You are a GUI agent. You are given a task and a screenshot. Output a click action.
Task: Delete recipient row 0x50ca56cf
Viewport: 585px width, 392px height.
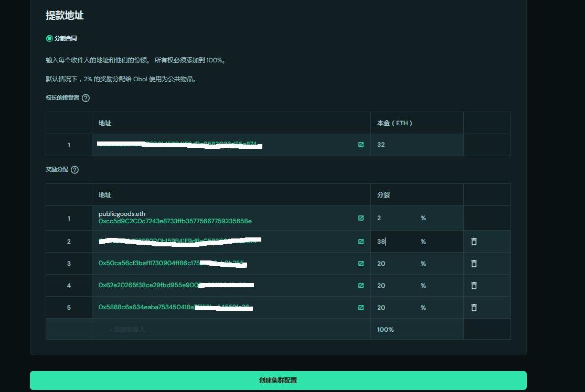(474, 264)
